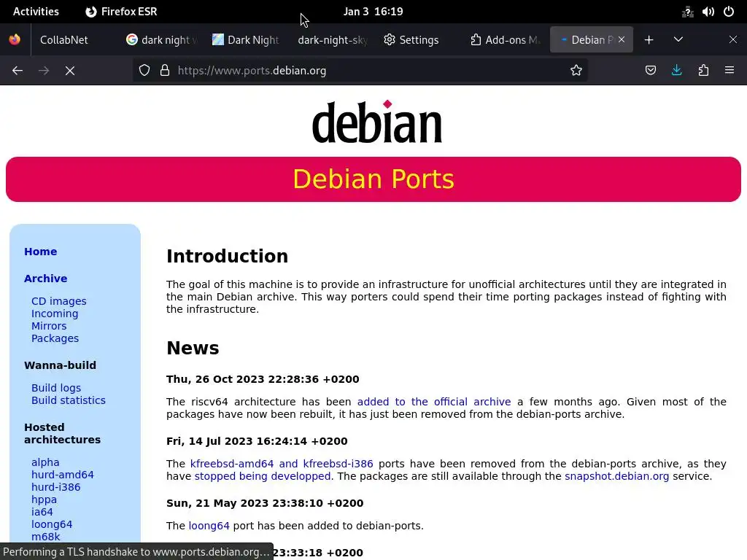
Task: Click the site security padlock icon
Action: point(165,71)
